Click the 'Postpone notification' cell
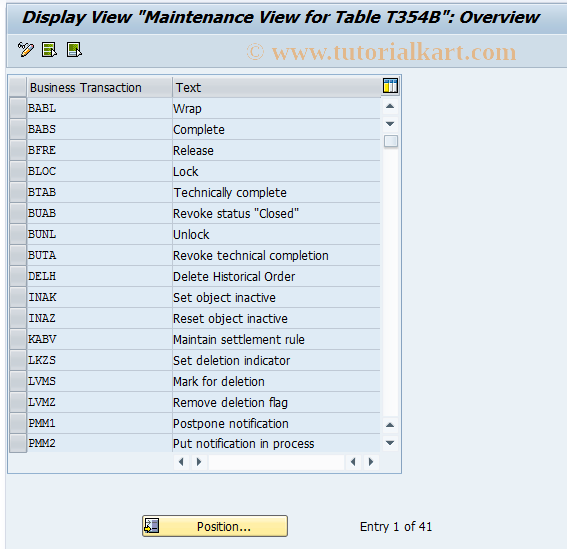Viewport: 567px width, 549px height. click(x=277, y=423)
